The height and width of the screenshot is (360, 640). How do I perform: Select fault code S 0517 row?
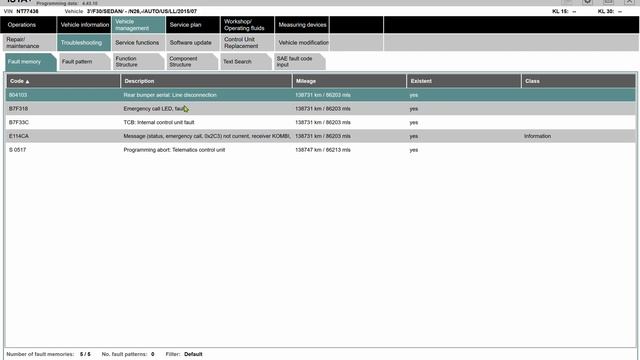pos(320,150)
